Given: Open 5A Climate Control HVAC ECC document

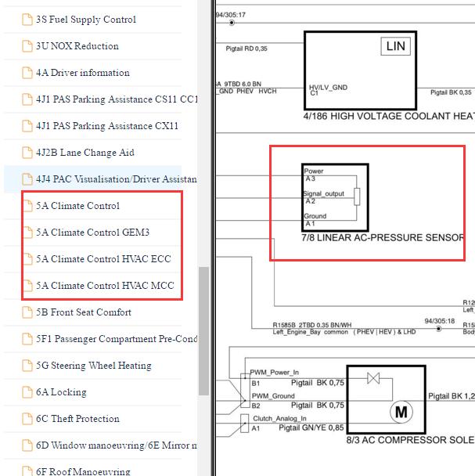Looking at the screenshot, I should coord(92,259).
